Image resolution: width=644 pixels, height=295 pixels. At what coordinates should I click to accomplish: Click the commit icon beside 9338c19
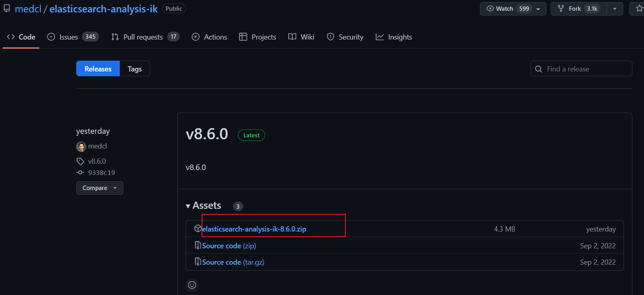[x=80, y=172]
